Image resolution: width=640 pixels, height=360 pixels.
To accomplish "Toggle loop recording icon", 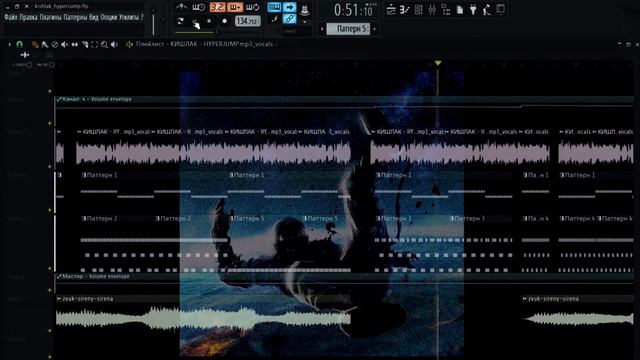I will 253,7.
